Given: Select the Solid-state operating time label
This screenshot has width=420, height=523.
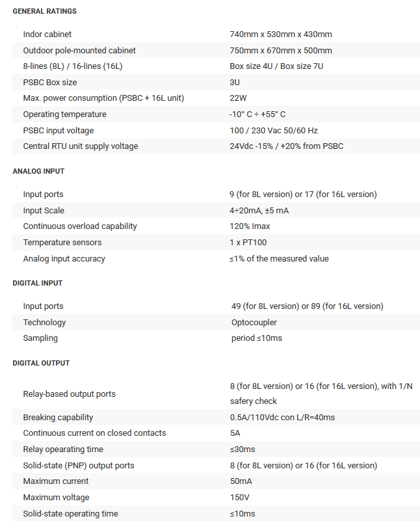Looking at the screenshot, I should [70, 514].
